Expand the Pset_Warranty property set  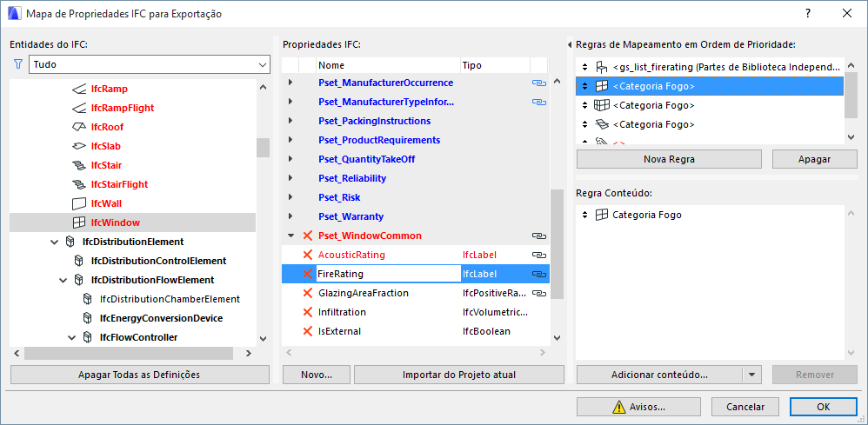coord(290,216)
